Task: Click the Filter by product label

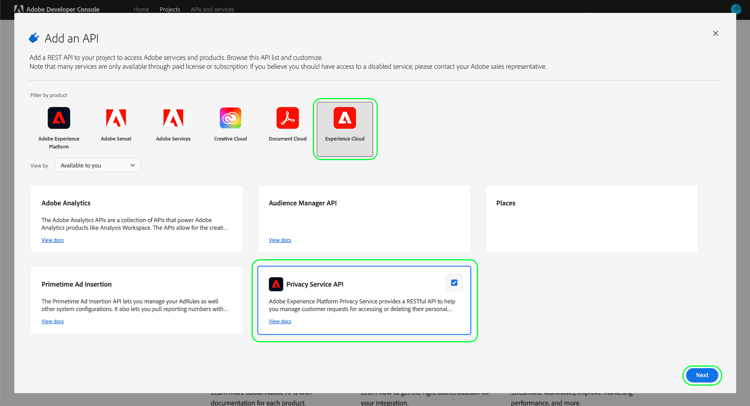Action: [49, 95]
